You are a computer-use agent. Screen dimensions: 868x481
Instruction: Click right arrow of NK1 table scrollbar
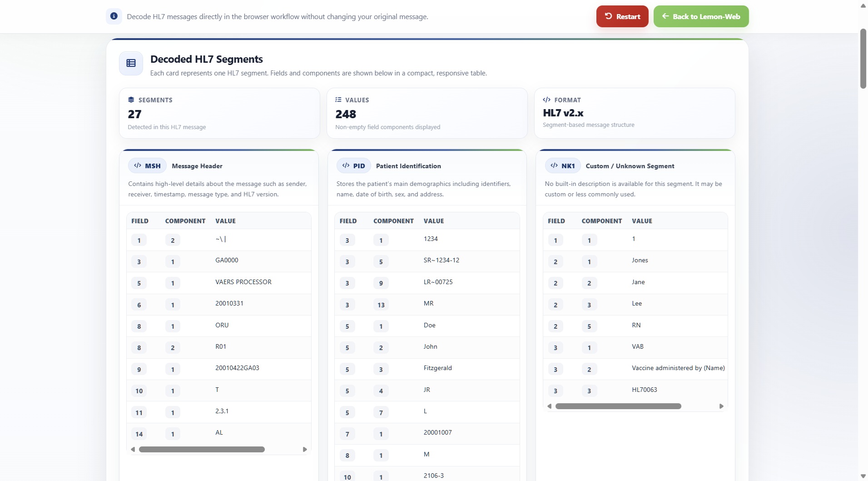coord(721,406)
